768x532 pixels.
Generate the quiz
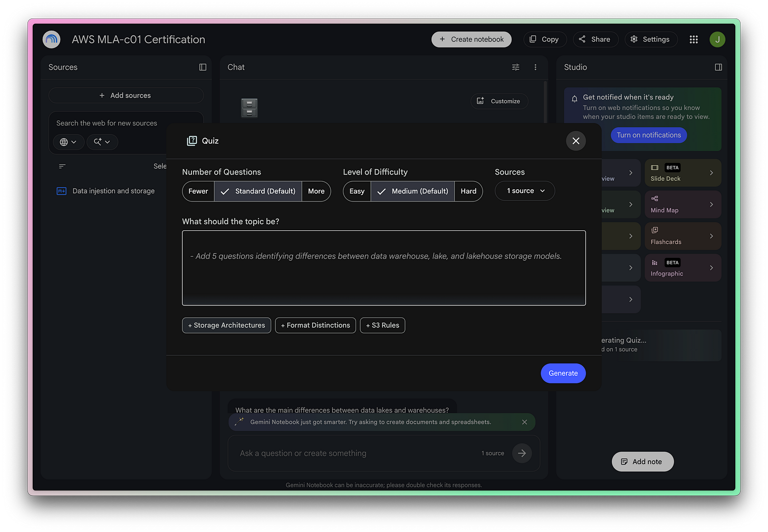point(563,373)
